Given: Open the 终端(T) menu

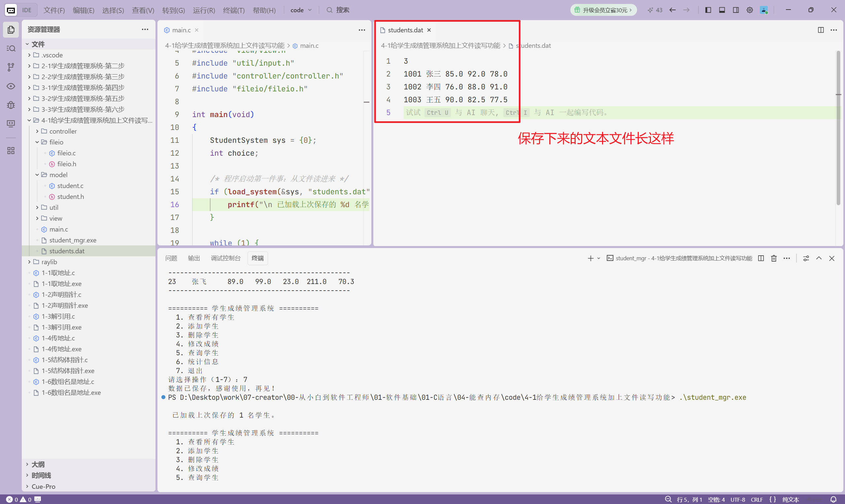Looking at the screenshot, I should tap(234, 10).
